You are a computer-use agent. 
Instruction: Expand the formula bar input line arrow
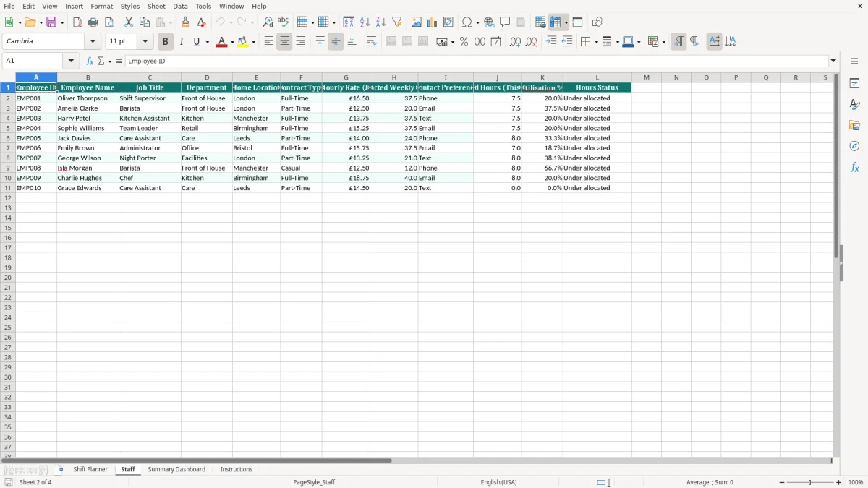click(833, 61)
